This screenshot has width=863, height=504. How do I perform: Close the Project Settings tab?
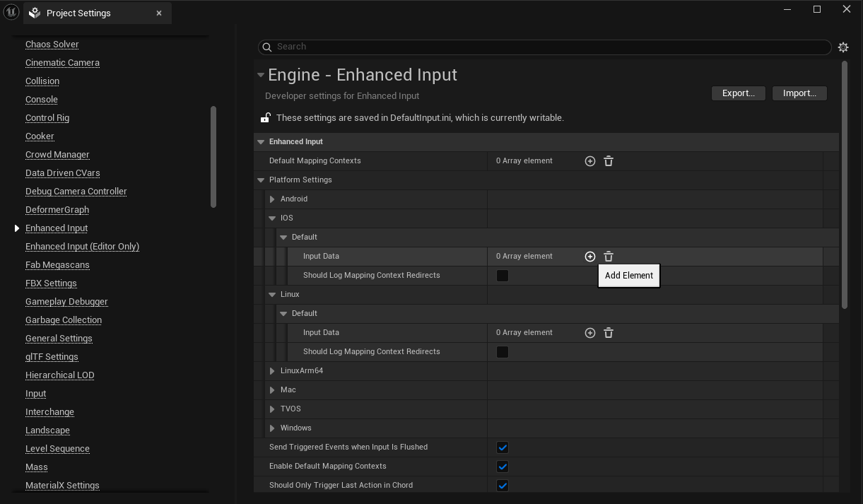[x=159, y=13]
